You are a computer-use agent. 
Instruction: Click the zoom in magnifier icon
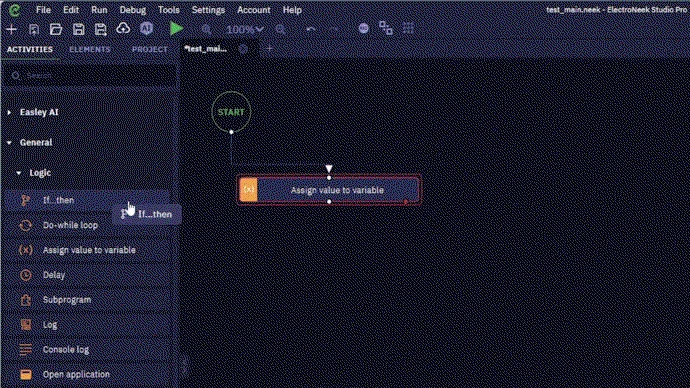click(x=206, y=30)
